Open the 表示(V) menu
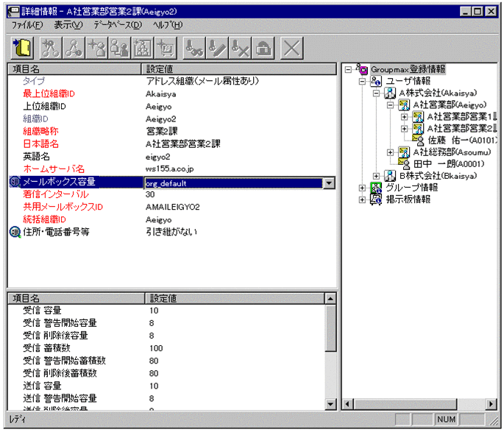Viewport: 504px width, 432px height. point(68,25)
